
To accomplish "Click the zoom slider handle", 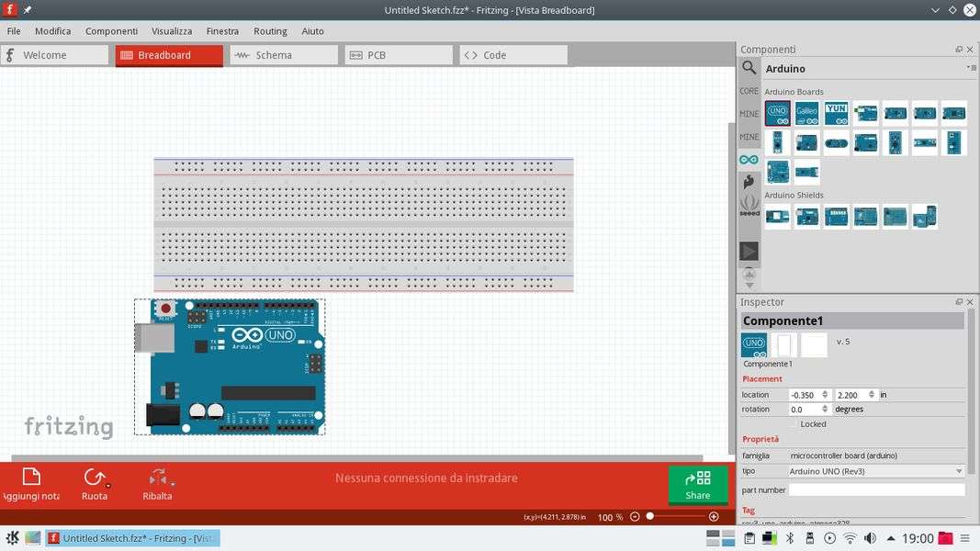I will click(650, 516).
